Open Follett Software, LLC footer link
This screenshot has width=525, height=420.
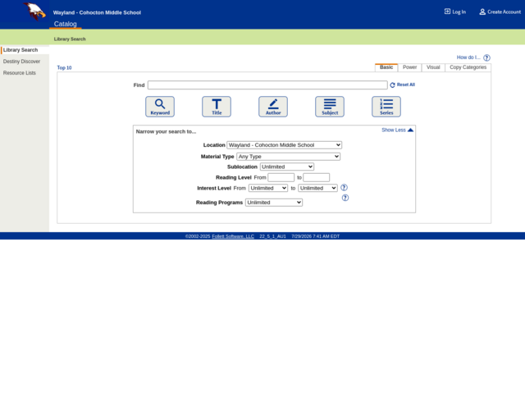[x=233, y=236]
